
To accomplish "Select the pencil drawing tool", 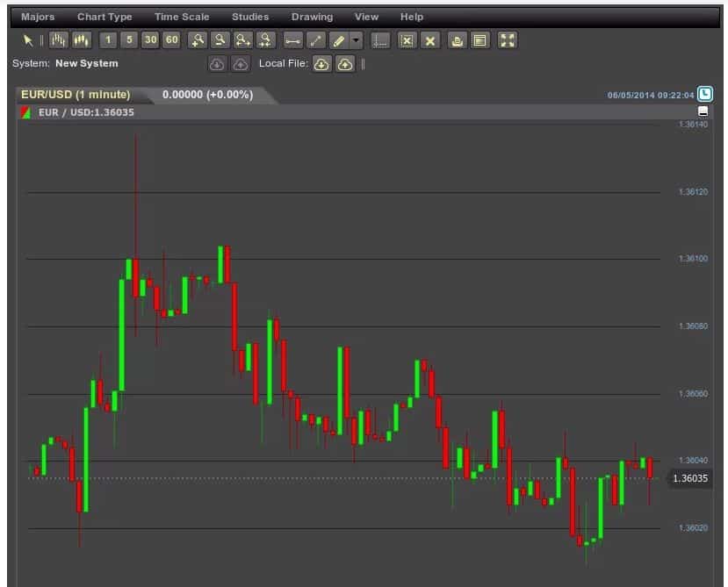I will 339,40.
